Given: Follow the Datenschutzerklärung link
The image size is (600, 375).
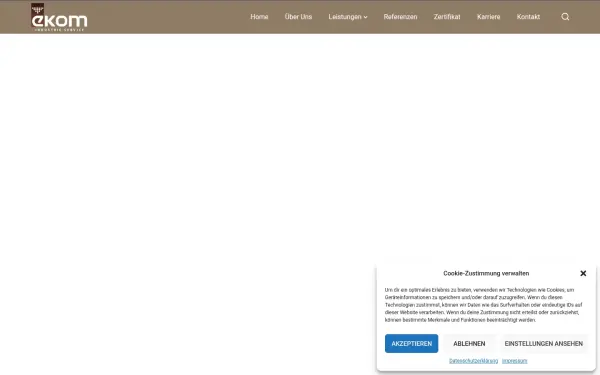Looking at the screenshot, I should pyautogui.click(x=473, y=361).
